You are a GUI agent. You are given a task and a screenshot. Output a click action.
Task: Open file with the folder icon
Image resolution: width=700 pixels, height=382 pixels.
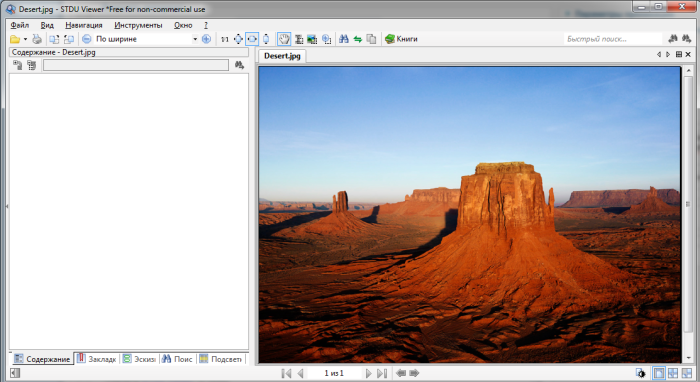15,39
